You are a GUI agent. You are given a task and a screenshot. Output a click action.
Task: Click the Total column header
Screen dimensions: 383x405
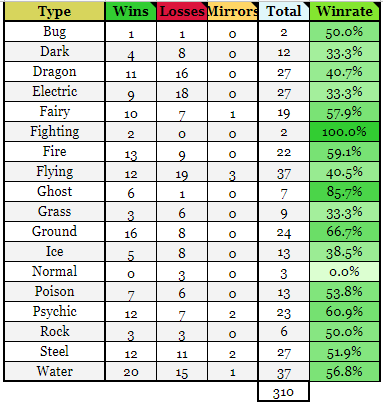pyautogui.click(x=284, y=12)
